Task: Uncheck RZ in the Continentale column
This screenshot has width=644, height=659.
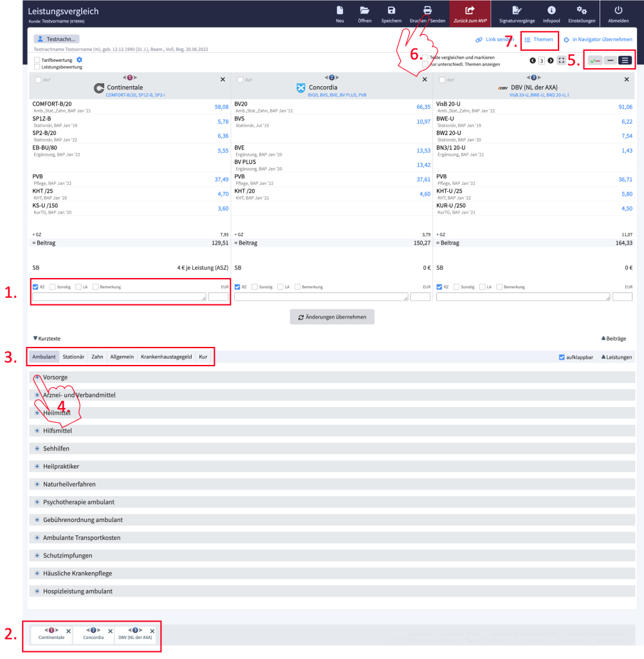Action: [x=35, y=287]
